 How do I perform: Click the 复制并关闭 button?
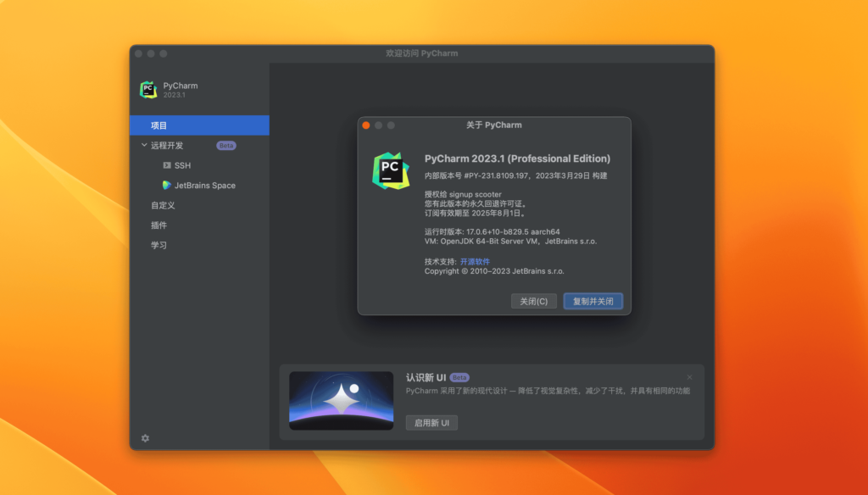(593, 301)
